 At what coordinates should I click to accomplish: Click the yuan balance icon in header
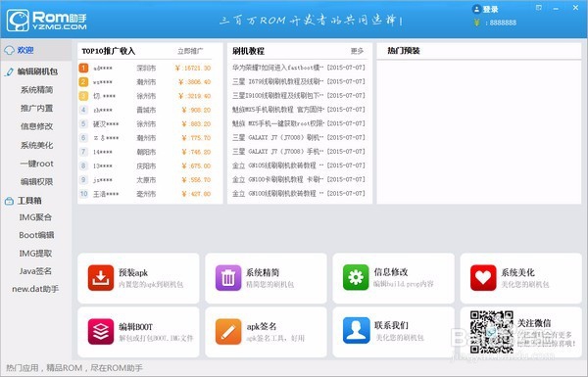pos(476,23)
